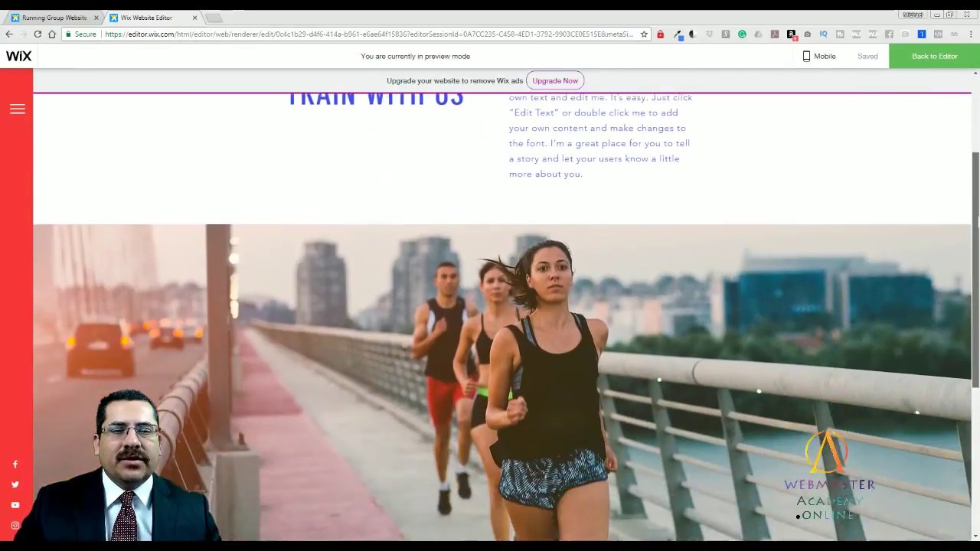Click the IQ extension icon
This screenshot has height=551, width=980.
tap(824, 34)
